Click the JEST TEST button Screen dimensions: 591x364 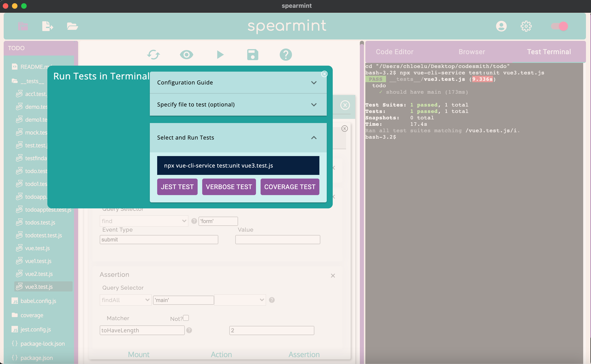click(x=177, y=187)
